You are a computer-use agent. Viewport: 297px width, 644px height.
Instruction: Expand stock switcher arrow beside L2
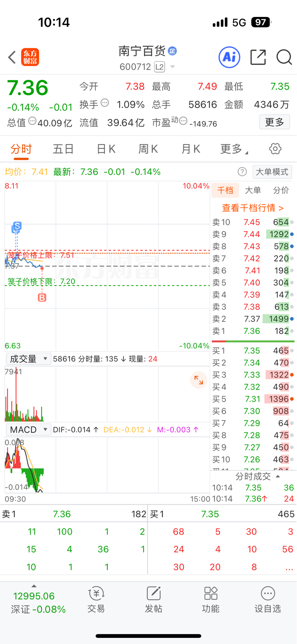173,67
